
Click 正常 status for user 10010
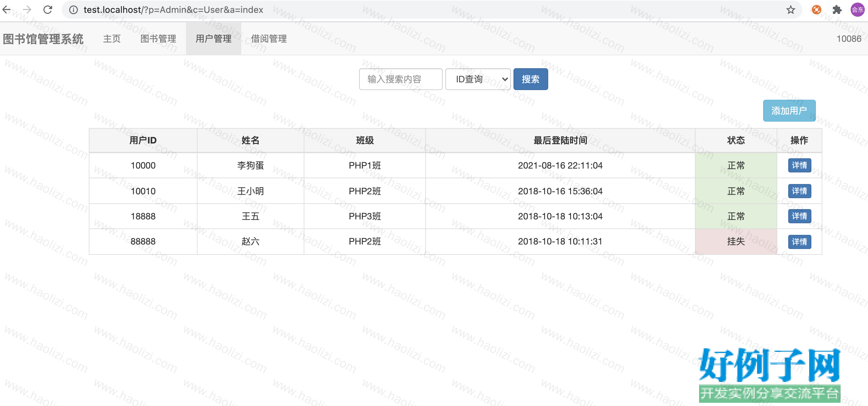pyautogui.click(x=736, y=191)
